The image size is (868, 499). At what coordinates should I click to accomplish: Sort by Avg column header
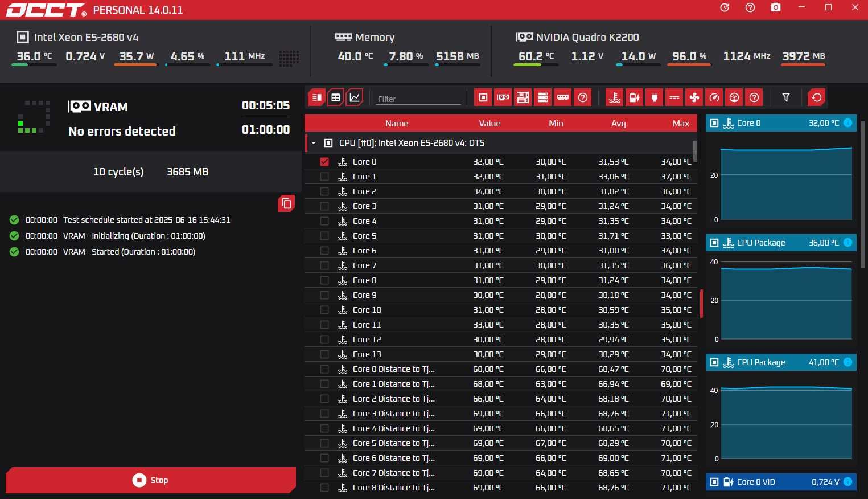pyautogui.click(x=619, y=124)
